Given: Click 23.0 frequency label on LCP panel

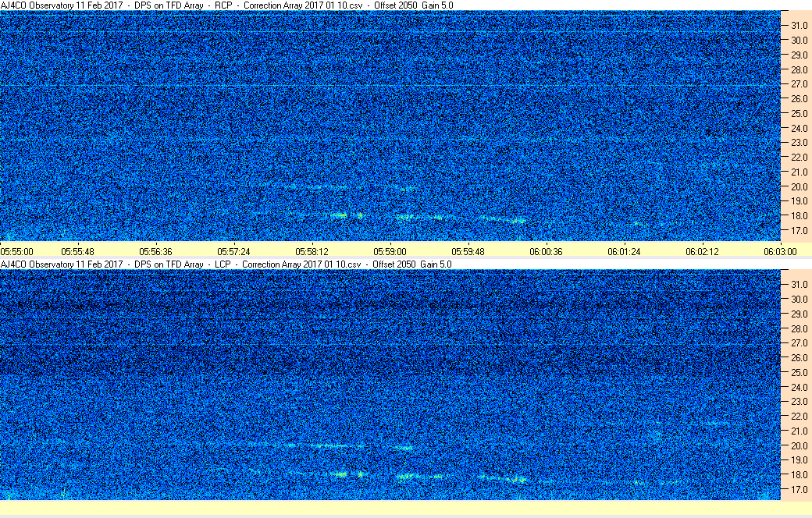Looking at the screenshot, I should pos(799,401).
